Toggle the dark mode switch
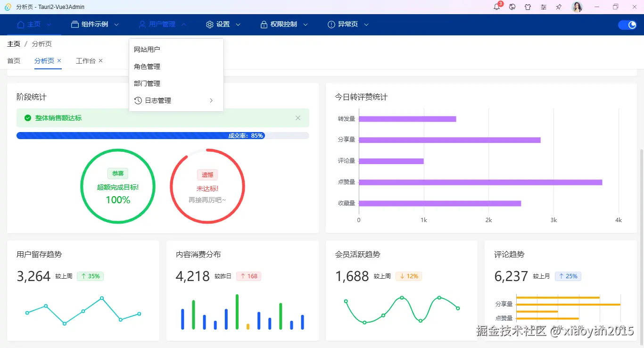This screenshot has height=348, width=644. 627,25
